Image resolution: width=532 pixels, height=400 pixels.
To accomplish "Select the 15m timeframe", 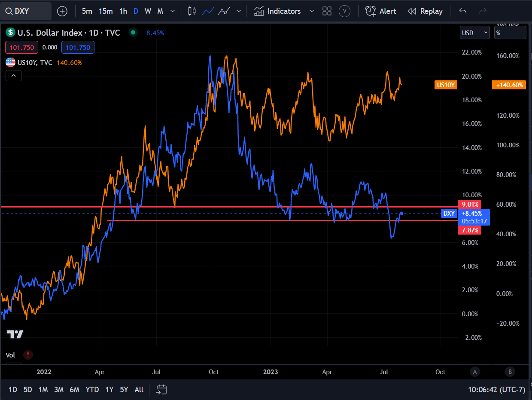I will (x=106, y=11).
